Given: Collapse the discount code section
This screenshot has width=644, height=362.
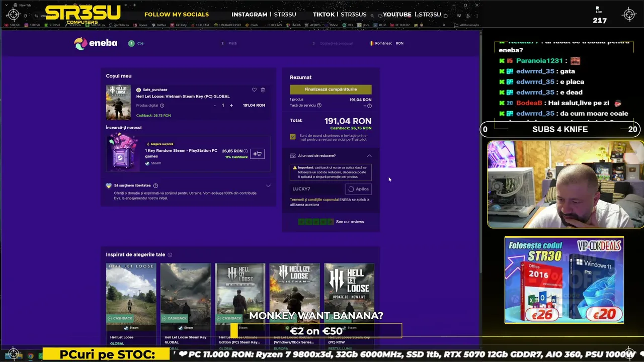Looking at the screenshot, I should point(369,156).
